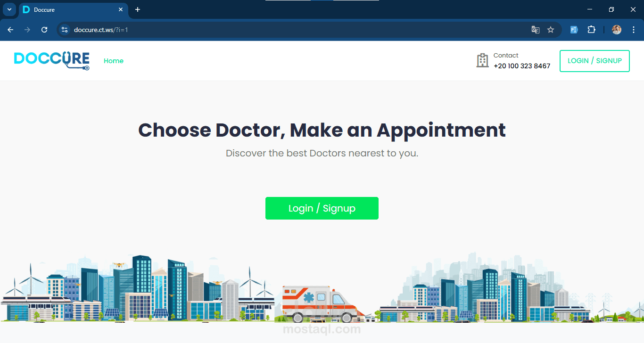Go back with the browser back arrow
644x343 pixels.
10,30
